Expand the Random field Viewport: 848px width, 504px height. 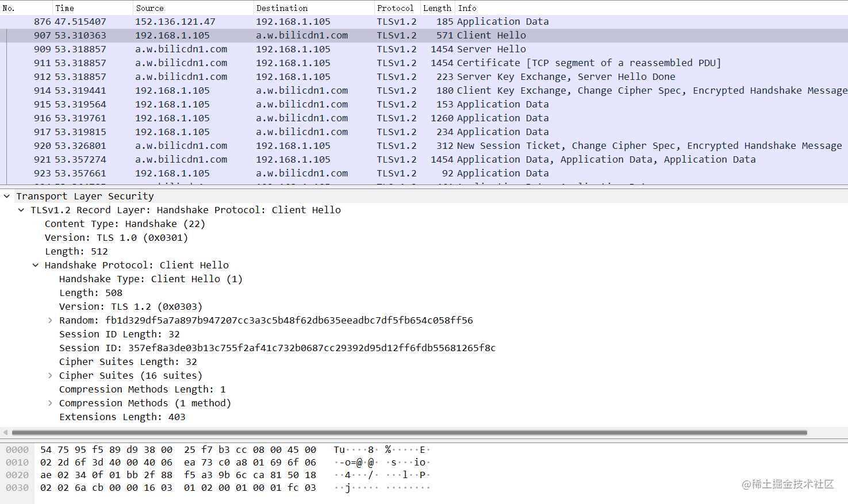pyautogui.click(x=50, y=321)
